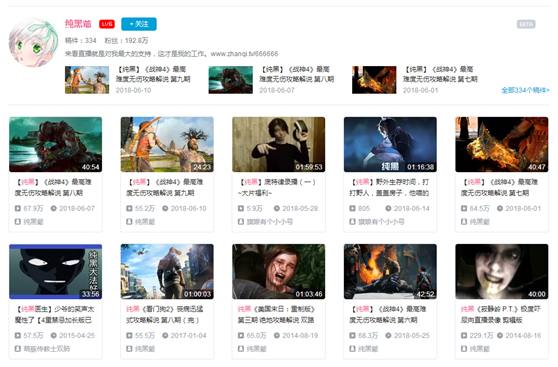Click the clock icon beside 2018-05-25
This screenshot has width=558, height=367.
click(x=388, y=335)
